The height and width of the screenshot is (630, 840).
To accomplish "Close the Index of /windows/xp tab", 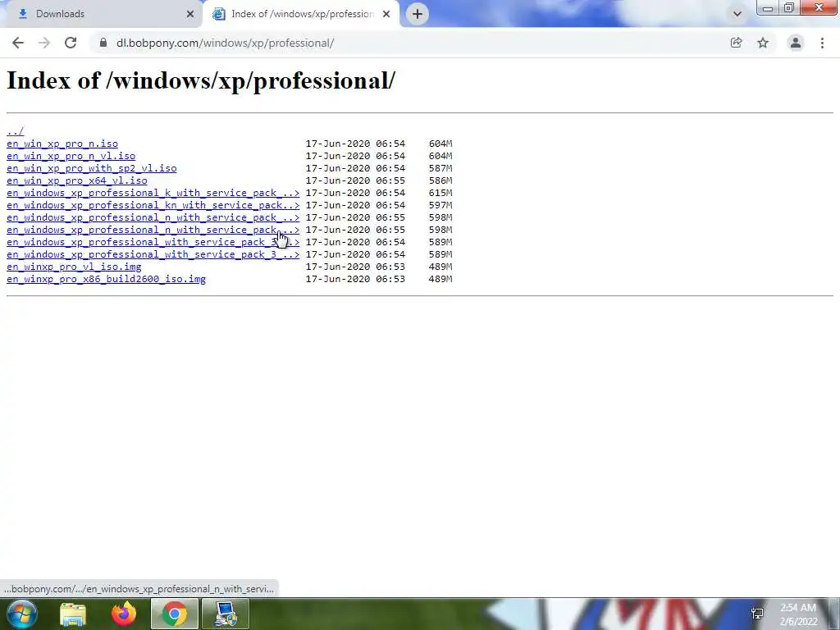I will coord(386,14).
